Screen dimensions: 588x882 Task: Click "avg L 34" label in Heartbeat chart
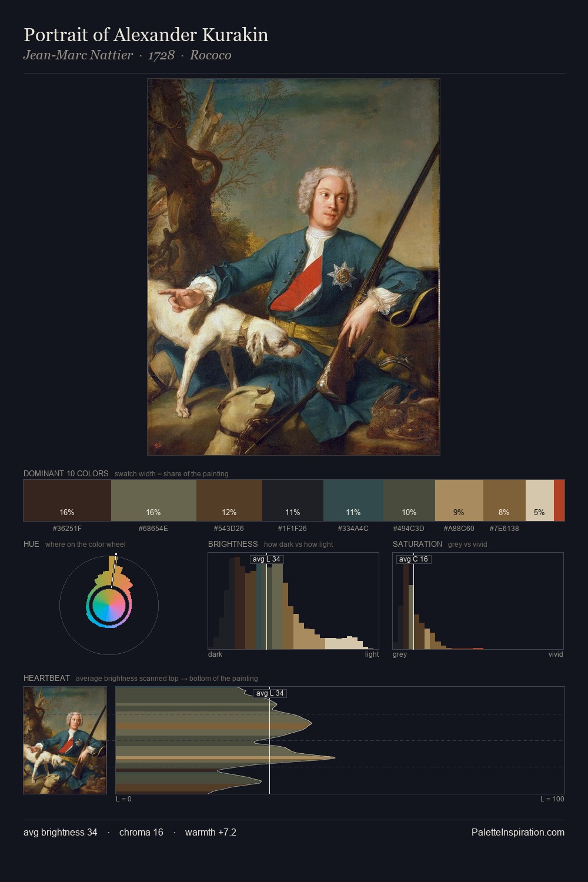pyautogui.click(x=270, y=693)
